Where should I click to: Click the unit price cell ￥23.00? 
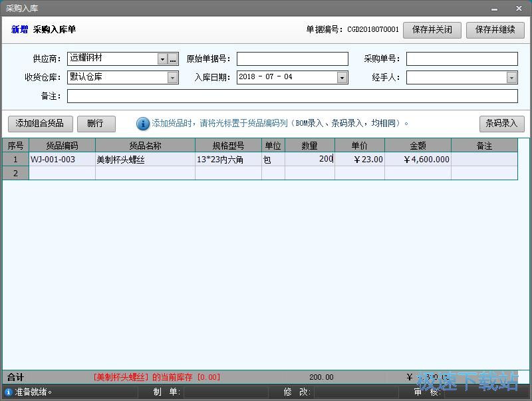pyautogui.click(x=360, y=159)
